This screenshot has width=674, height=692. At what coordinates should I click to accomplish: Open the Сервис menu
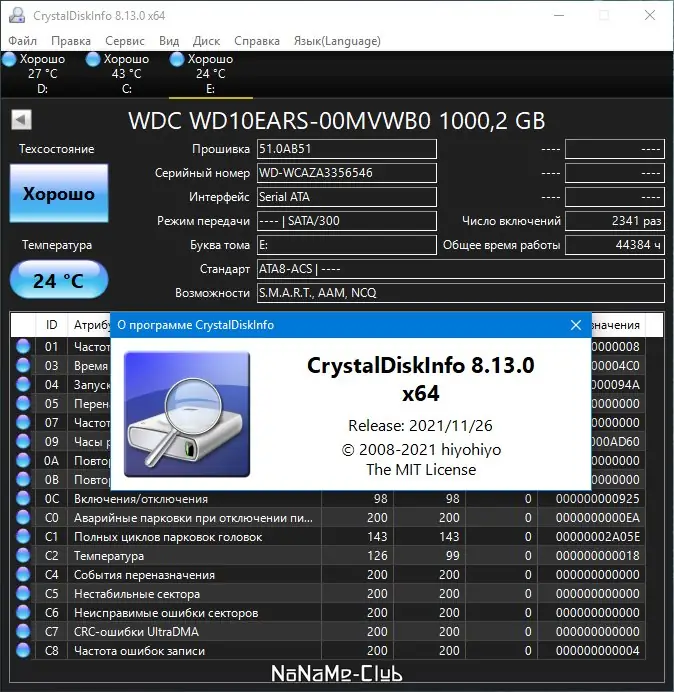(125, 41)
